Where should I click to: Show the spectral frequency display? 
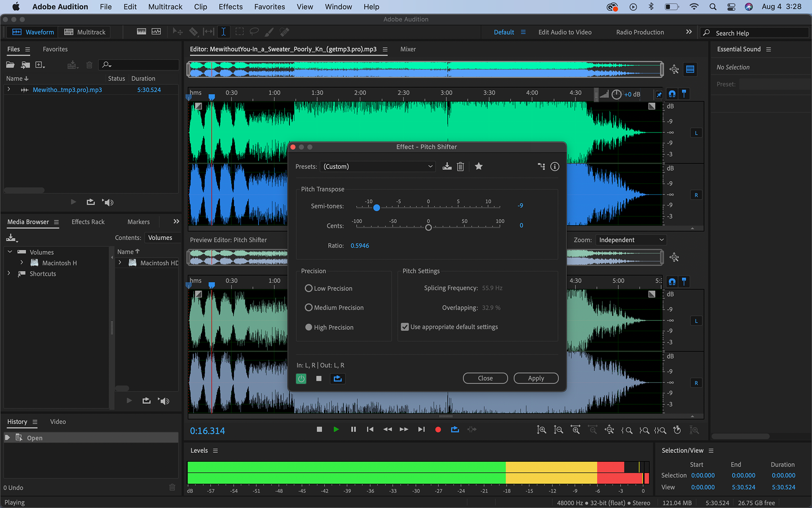point(142,32)
